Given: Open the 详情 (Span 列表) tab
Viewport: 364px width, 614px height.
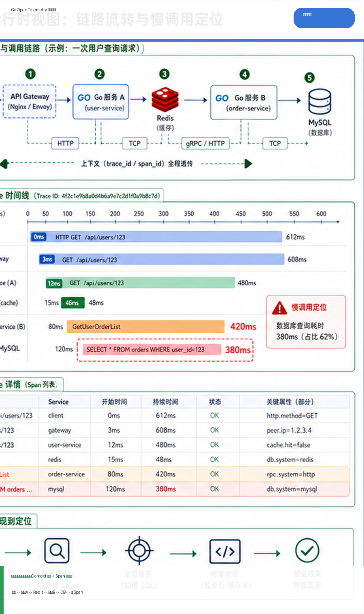Looking at the screenshot, I should [31, 385].
